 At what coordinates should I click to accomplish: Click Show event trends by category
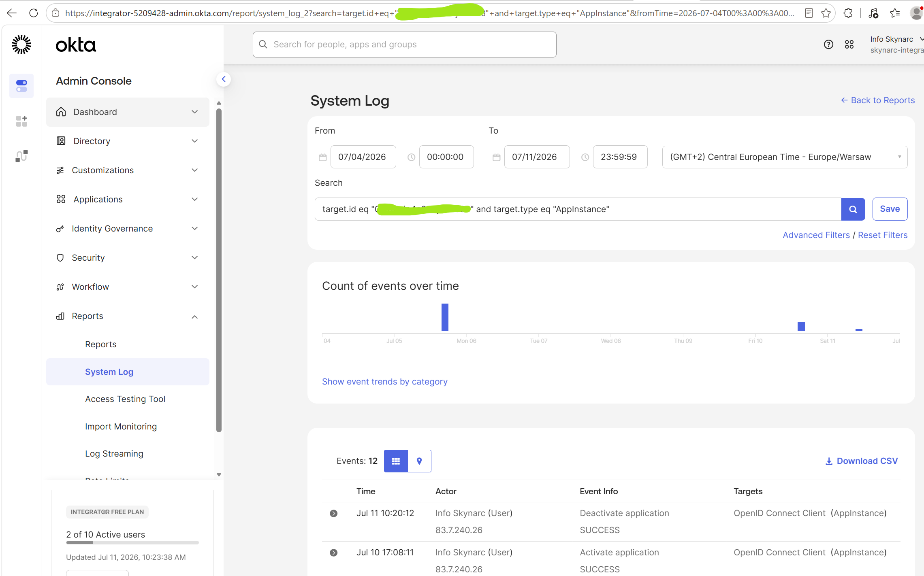click(385, 382)
